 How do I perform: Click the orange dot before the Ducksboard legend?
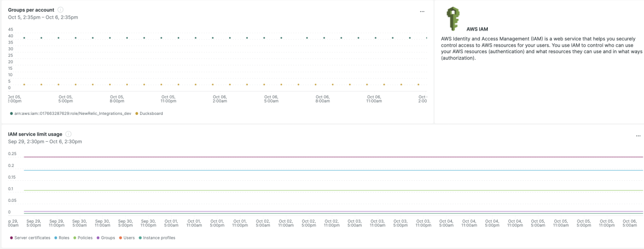[x=137, y=114]
